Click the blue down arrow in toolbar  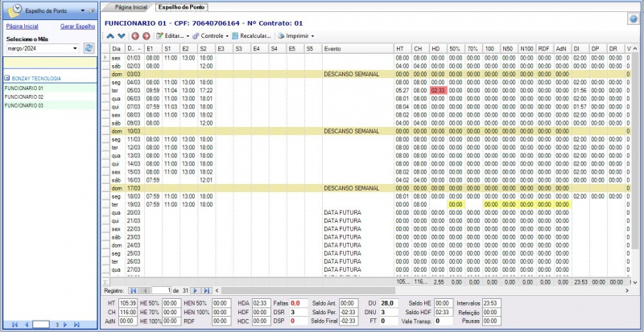click(121, 36)
